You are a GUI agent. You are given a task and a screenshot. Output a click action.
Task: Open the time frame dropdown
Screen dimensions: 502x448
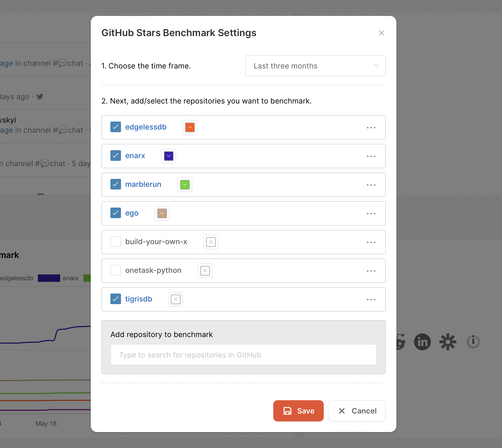tap(315, 66)
